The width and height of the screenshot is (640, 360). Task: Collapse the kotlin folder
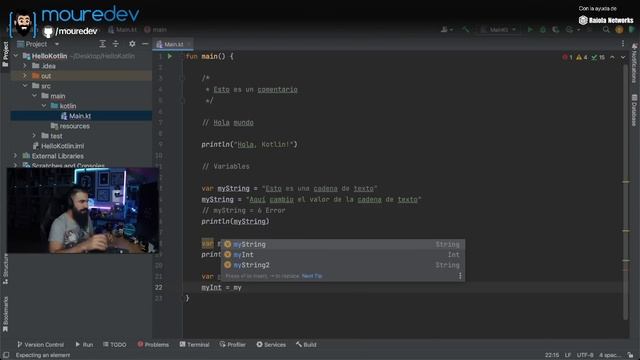(x=44, y=106)
